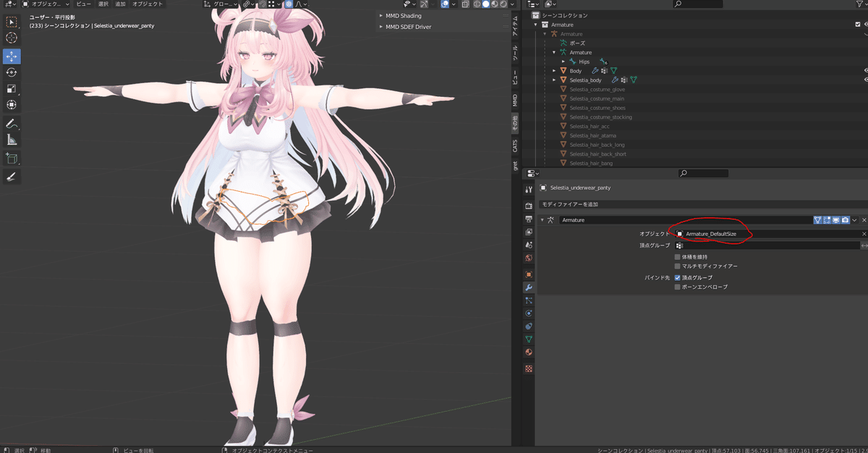
Task: Remove the Armature modifier with X button
Action: point(864,220)
